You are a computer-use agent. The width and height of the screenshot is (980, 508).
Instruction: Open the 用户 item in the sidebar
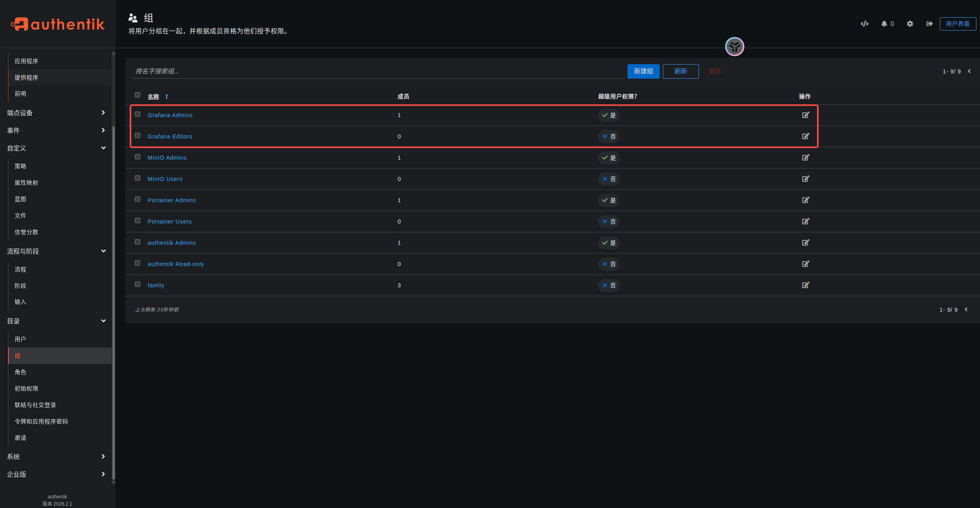coord(20,339)
